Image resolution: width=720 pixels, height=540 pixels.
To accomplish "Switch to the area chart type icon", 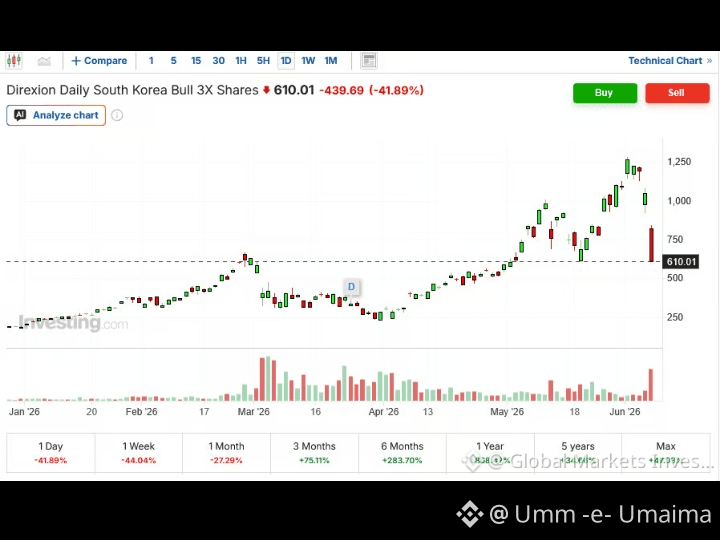I will 44,61.
